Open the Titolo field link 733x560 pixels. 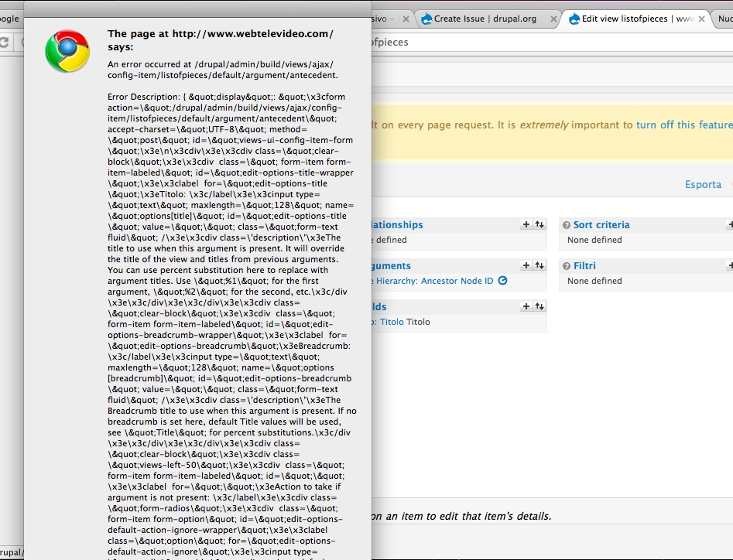[392, 322]
